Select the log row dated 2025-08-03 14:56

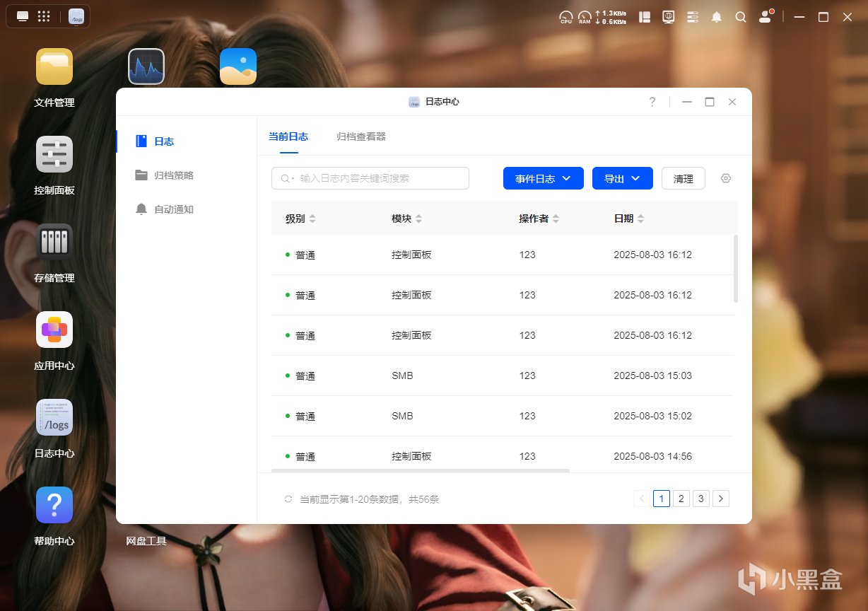point(503,455)
